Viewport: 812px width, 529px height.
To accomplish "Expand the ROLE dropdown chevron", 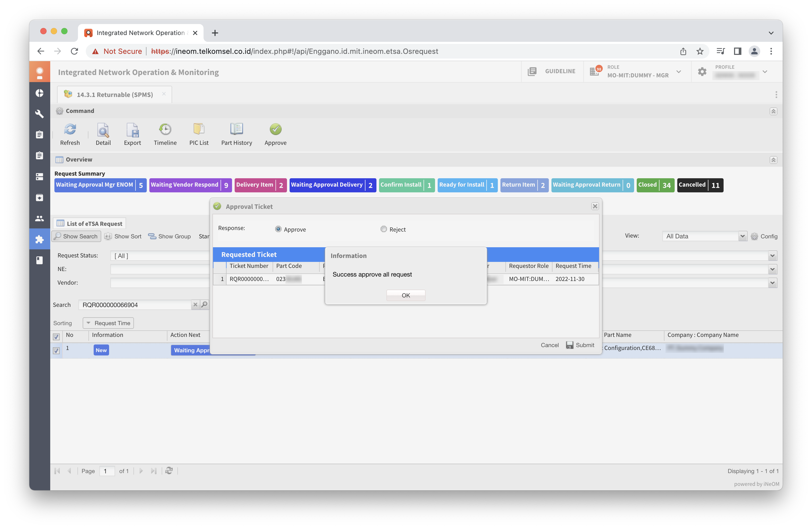I will 679,72.
